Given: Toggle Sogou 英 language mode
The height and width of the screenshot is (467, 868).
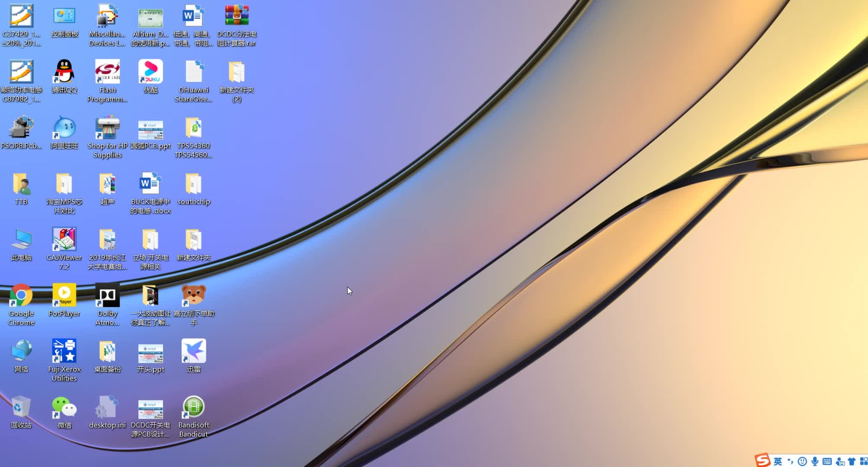Looking at the screenshot, I should [778, 461].
